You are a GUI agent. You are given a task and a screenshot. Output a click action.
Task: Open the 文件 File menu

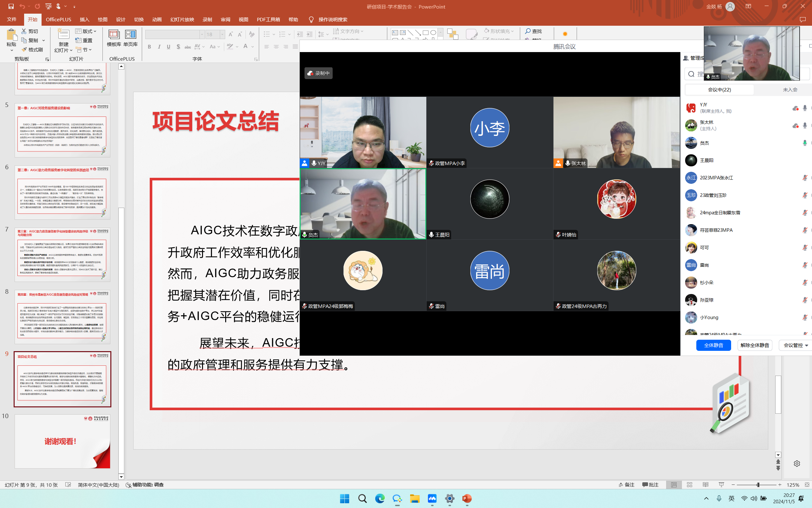coord(12,19)
